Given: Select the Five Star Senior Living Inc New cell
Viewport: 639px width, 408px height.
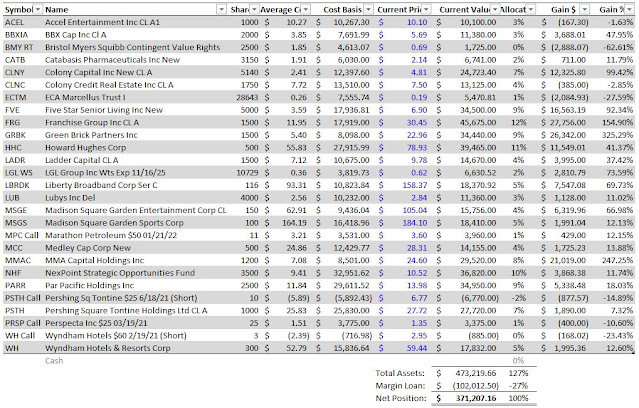Looking at the screenshot, I should tap(104, 110).
